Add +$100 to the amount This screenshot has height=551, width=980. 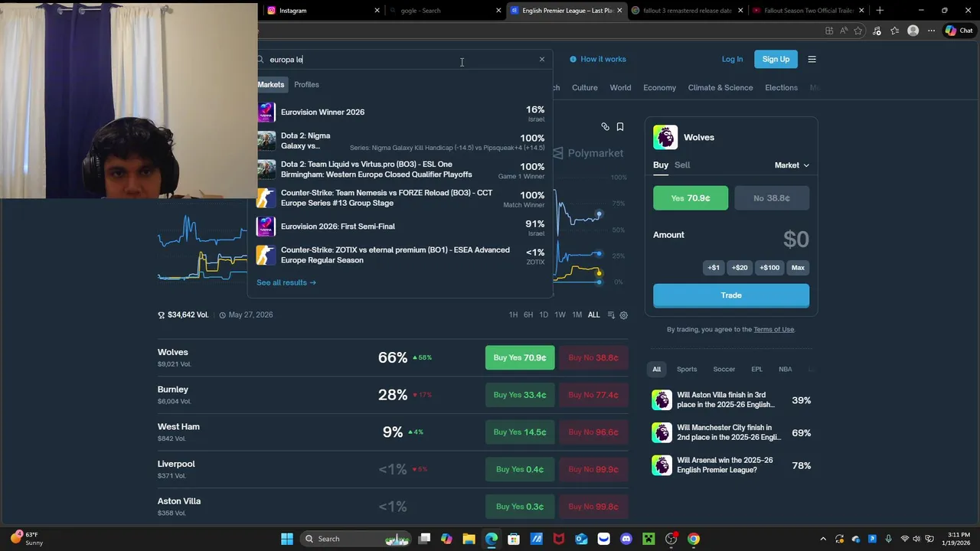[x=769, y=268]
